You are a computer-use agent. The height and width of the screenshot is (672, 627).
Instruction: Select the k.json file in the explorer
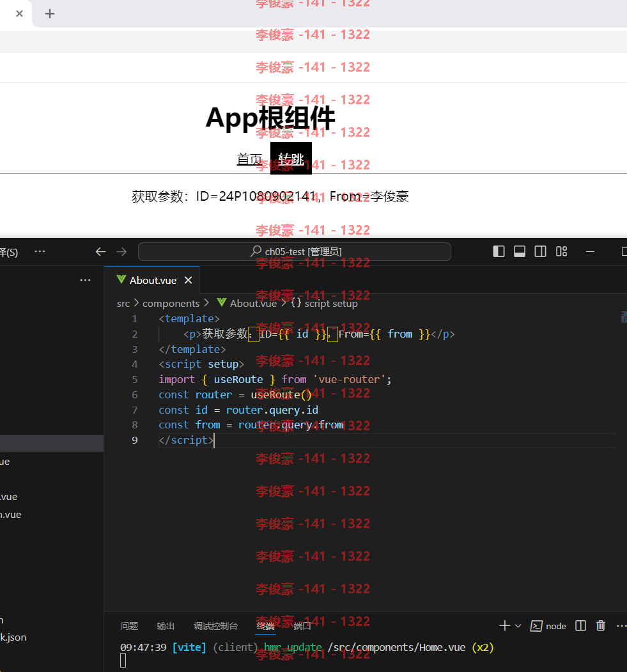[13, 637]
